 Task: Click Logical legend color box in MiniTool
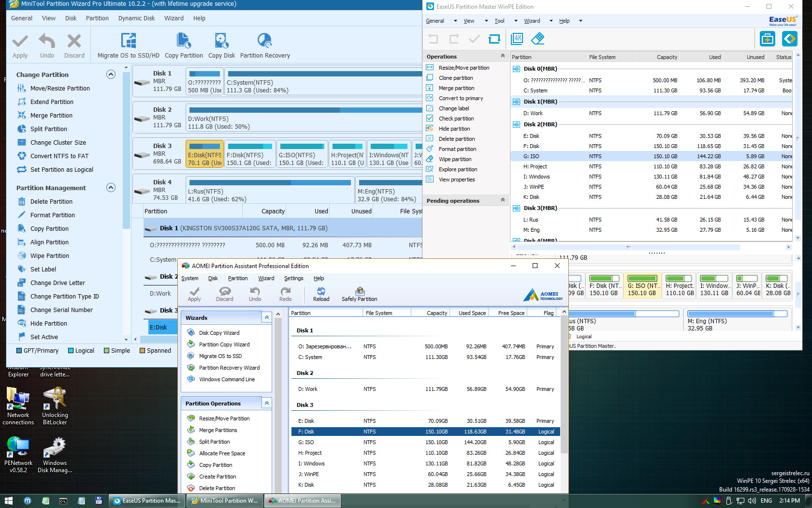tap(71, 351)
